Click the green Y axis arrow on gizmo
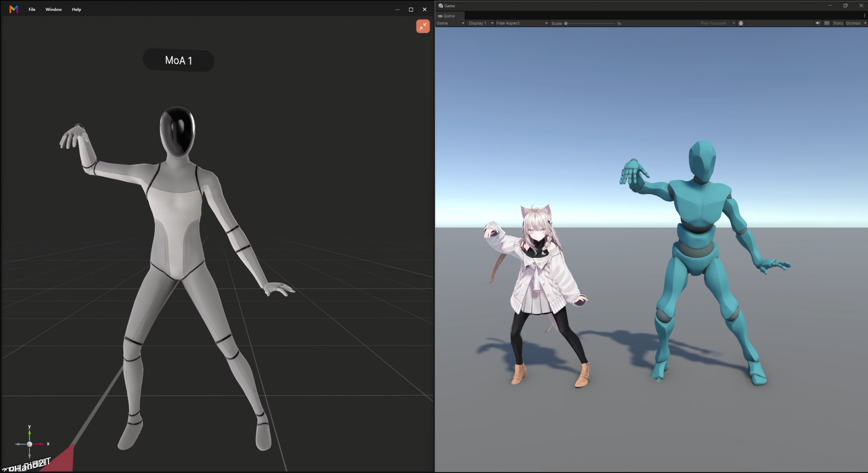The image size is (868, 473). click(29, 434)
